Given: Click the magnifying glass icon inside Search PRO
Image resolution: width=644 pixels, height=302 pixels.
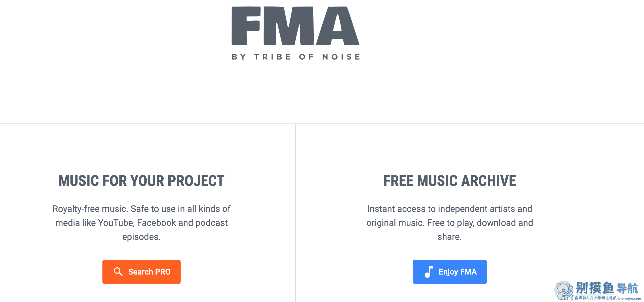Looking at the screenshot, I should 118,272.
